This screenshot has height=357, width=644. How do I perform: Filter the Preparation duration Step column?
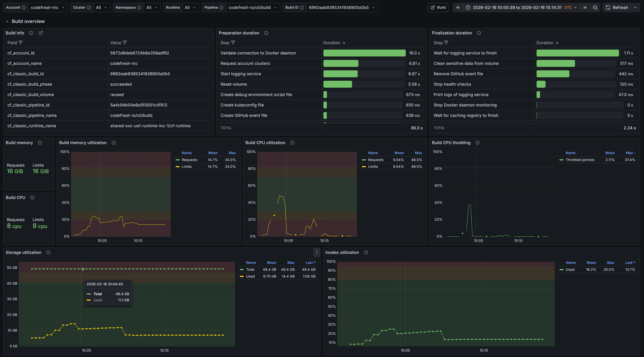pos(233,43)
